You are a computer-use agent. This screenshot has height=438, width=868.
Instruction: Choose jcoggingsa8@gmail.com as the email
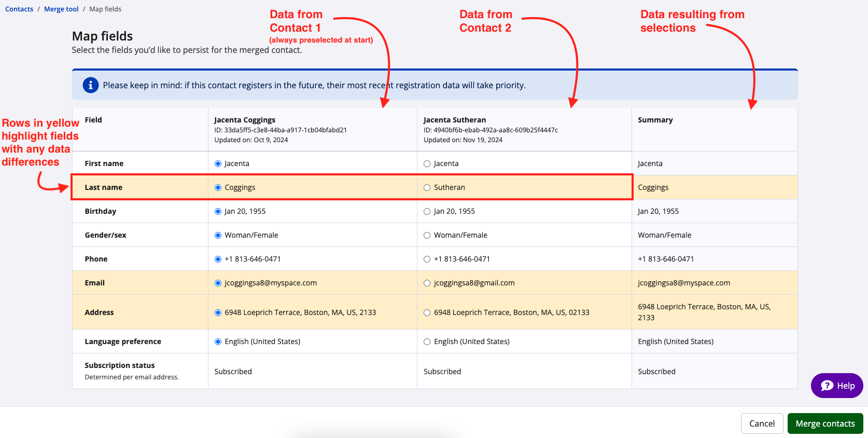427,283
